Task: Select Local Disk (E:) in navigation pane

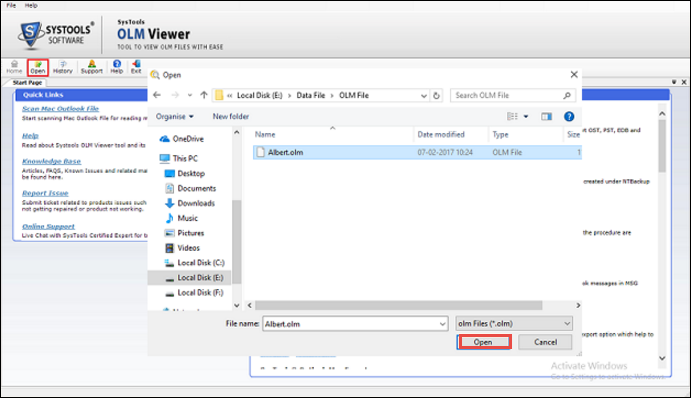Action: pos(194,278)
